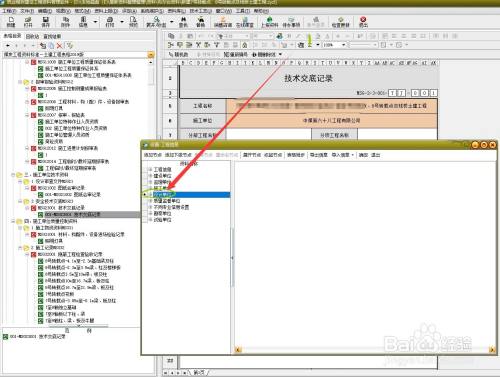
Task: Click the 第1页 sheet tab
Action: pyautogui.click(x=199, y=372)
